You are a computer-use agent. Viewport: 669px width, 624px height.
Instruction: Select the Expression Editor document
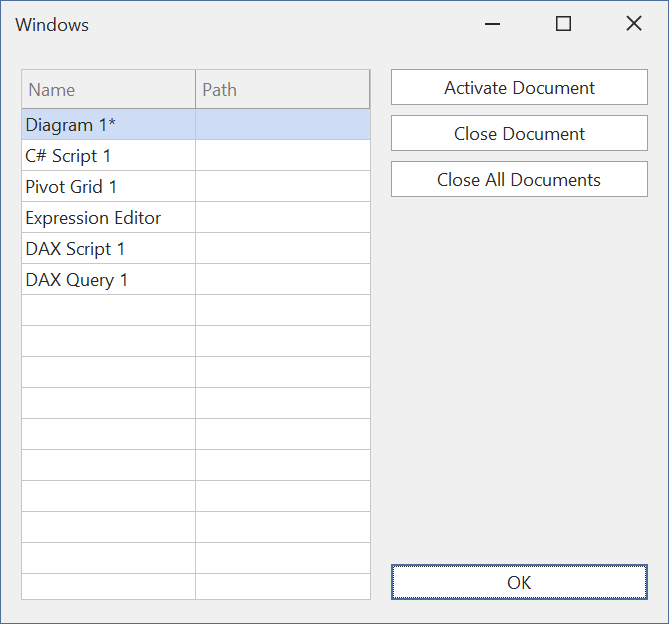(x=108, y=218)
